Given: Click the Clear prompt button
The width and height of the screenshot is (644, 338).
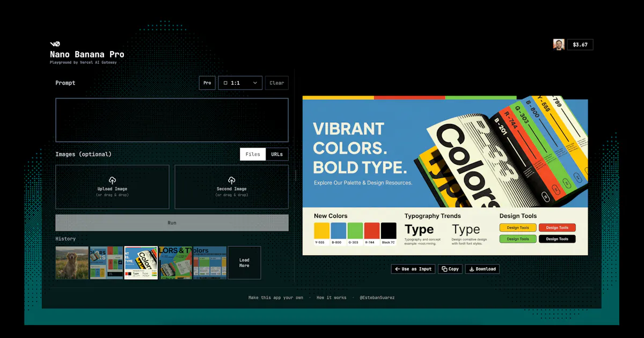Looking at the screenshot, I should tap(277, 83).
